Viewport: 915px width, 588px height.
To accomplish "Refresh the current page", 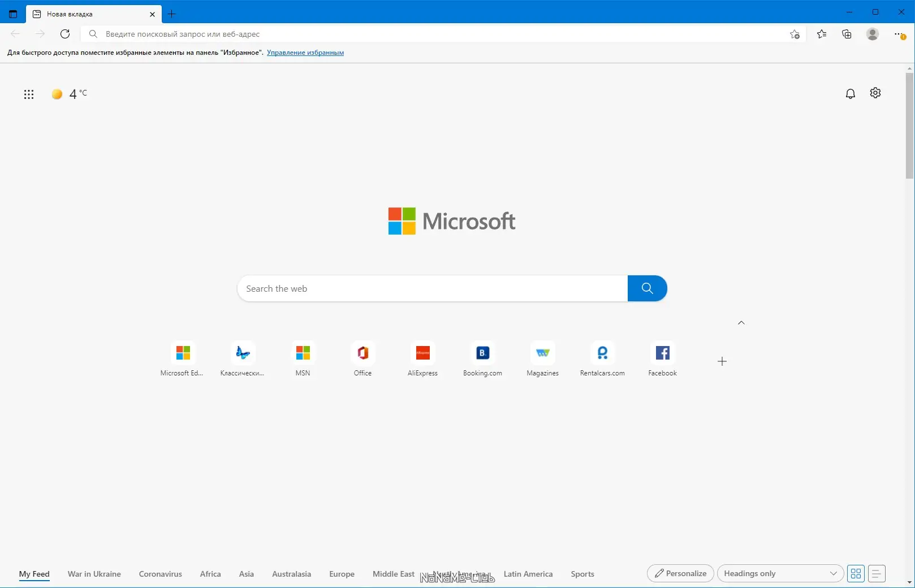I will click(65, 34).
